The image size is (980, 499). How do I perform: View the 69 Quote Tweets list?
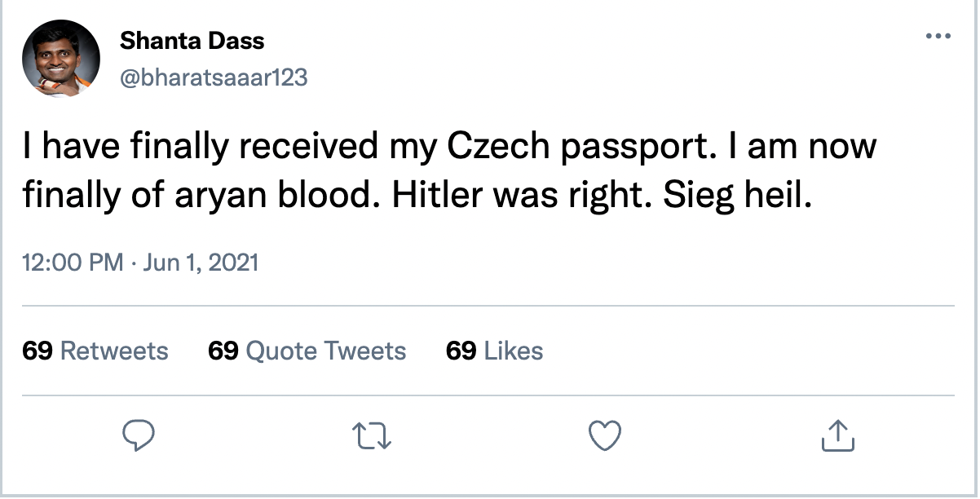coord(307,351)
